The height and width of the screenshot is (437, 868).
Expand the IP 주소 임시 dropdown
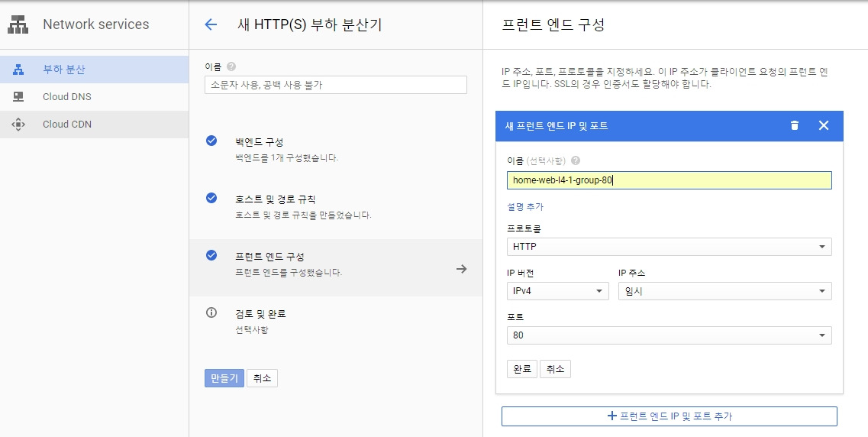click(724, 291)
